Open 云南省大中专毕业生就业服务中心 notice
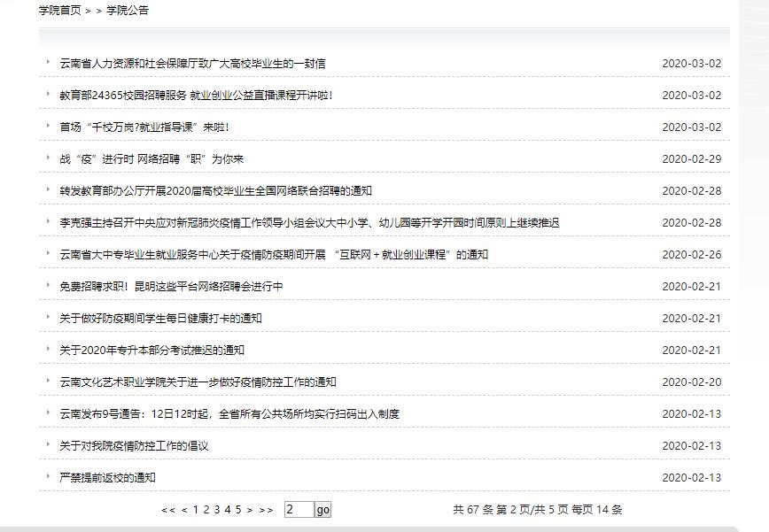Viewport: 769px width, 532px height. point(274,255)
